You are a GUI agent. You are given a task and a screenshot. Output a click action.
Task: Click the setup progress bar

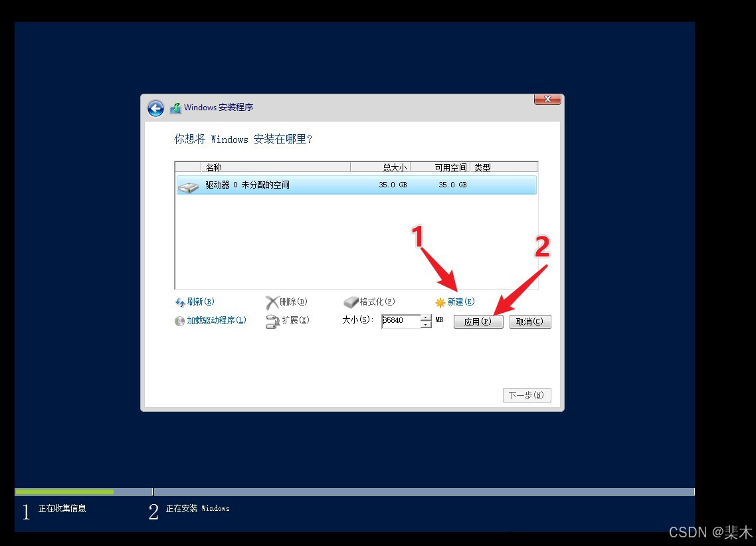pos(355,492)
